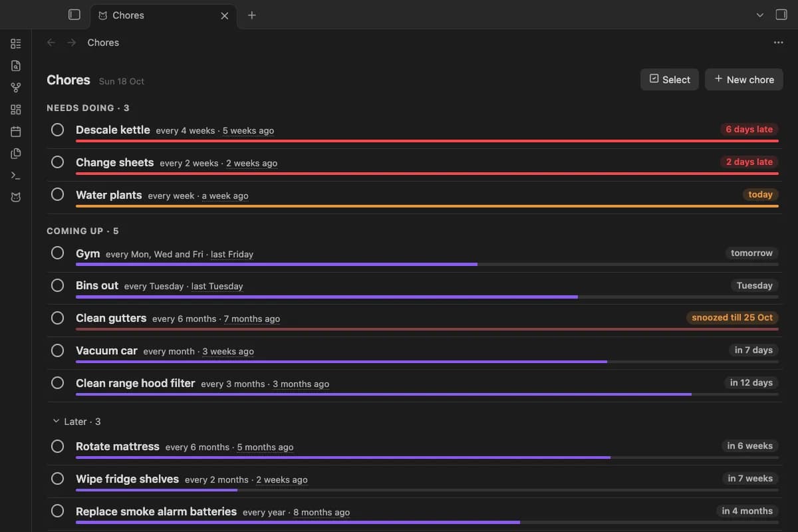Open the file search ribbon icon
Screen dimensions: 798x532
click(16, 66)
